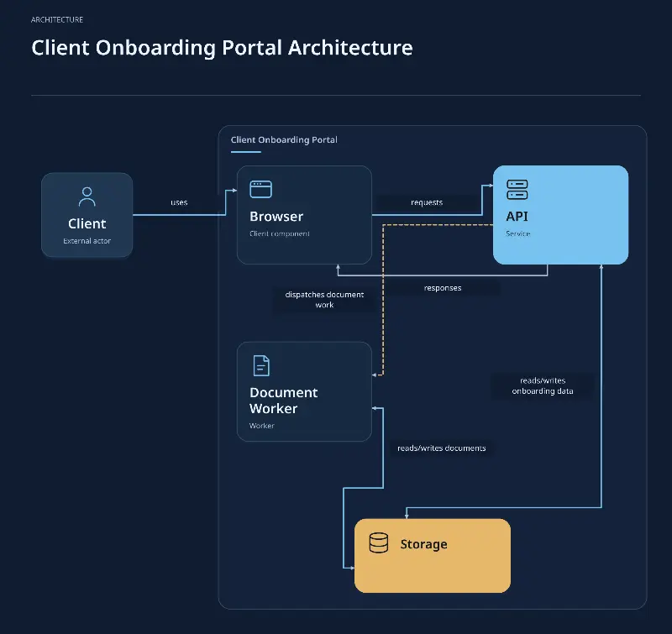Click the 'Client Onboarding Portal' group label

[284, 139]
